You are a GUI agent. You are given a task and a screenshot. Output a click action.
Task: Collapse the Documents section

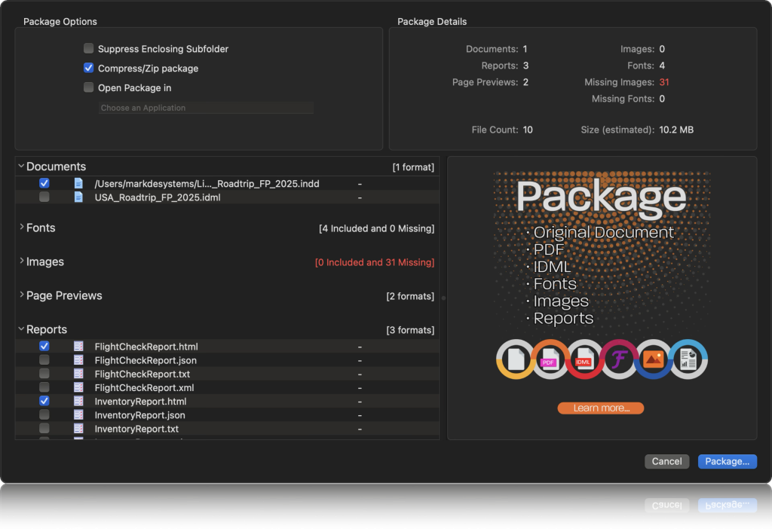[x=21, y=167]
